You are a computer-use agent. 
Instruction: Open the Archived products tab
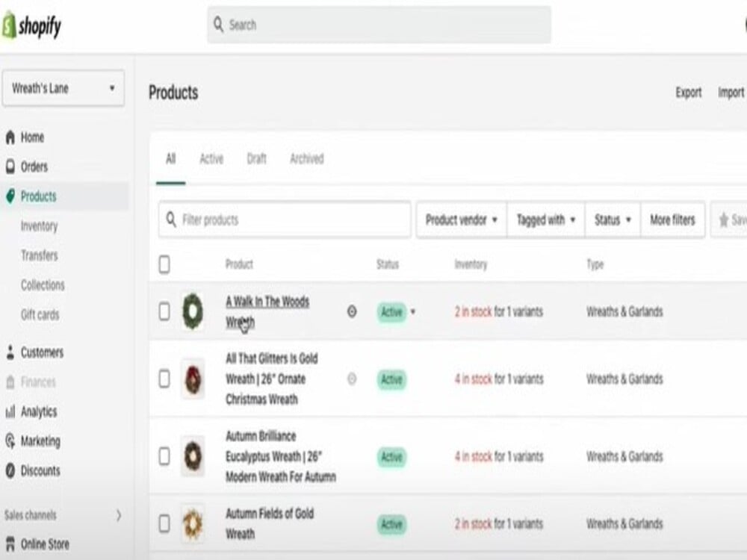pos(306,159)
